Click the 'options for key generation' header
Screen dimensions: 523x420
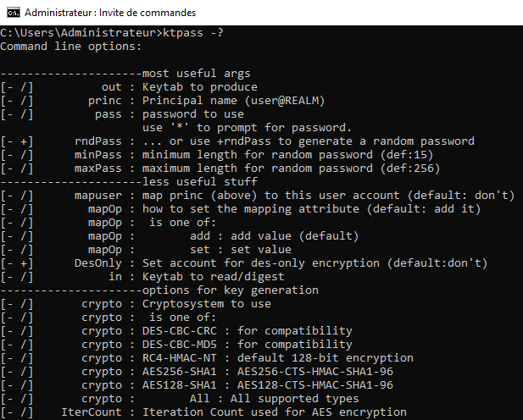[x=231, y=290]
